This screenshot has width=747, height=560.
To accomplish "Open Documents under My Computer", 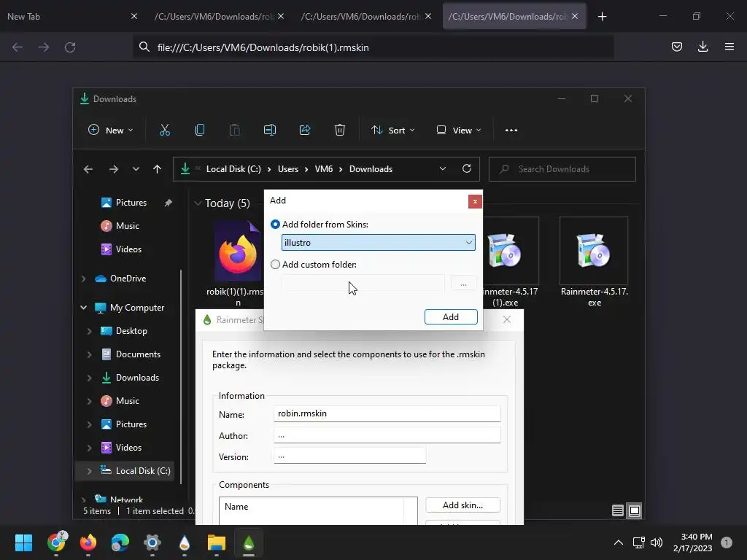I will 138,354.
